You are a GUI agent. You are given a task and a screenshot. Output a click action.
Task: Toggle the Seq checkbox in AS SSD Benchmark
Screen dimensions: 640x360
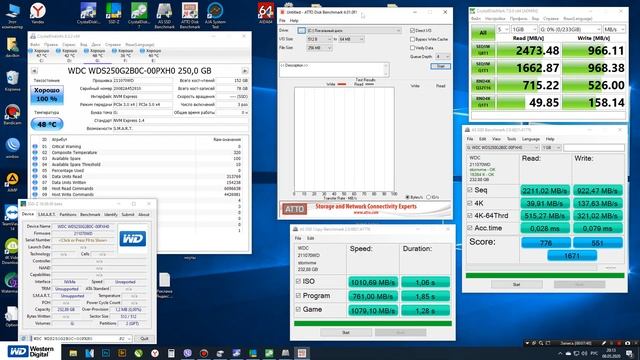pyautogui.click(x=470, y=190)
